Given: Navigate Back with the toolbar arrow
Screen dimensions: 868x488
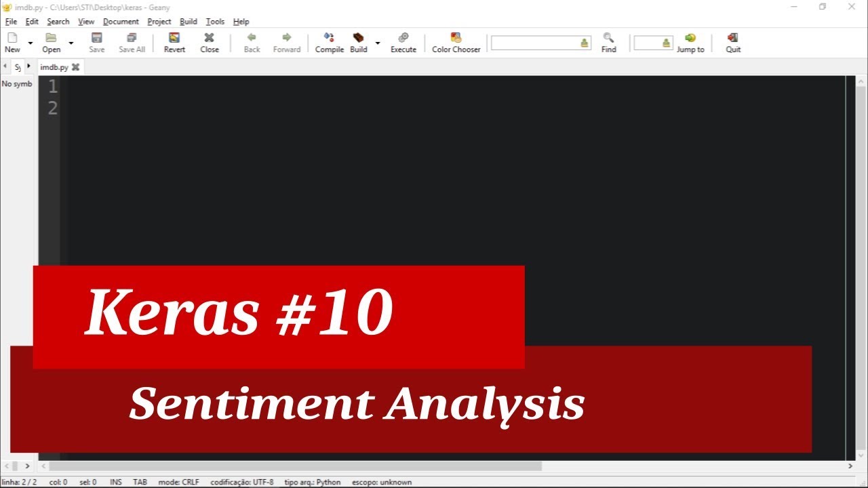Looking at the screenshot, I should [x=252, y=42].
